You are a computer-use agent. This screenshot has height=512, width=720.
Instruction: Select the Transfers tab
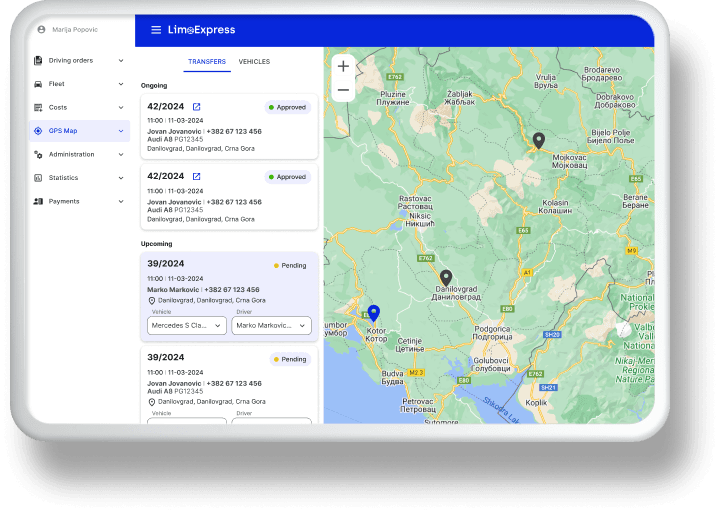[207, 62]
